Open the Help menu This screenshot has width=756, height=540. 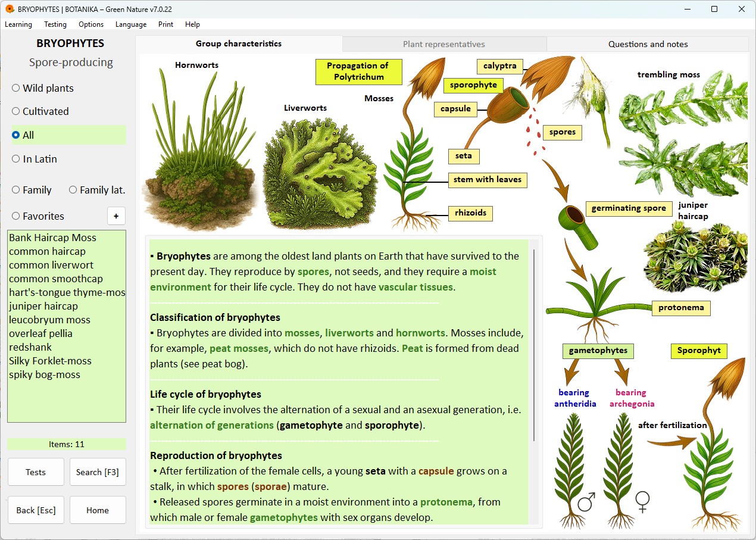[x=192, y=24]
